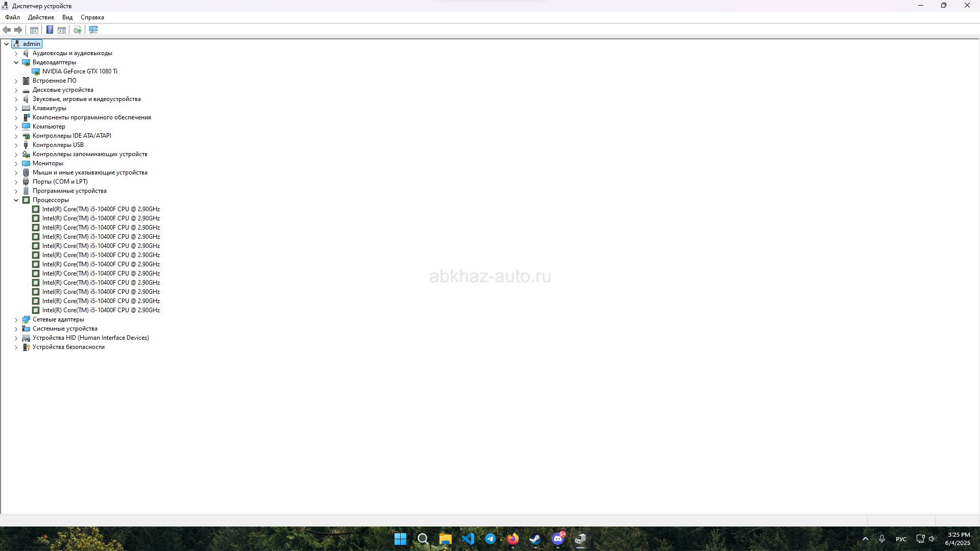Click the Forward arrow toolbar icon

pos(18,30)
